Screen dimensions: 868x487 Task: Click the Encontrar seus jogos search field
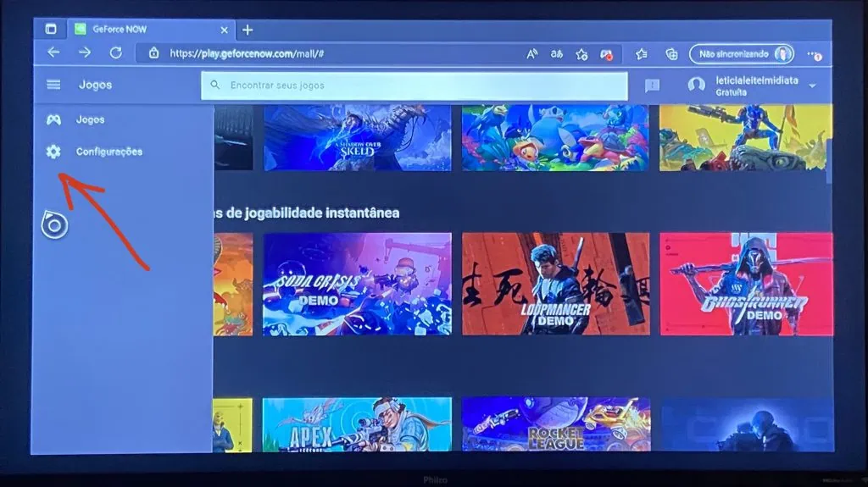[x=415, y=86]
